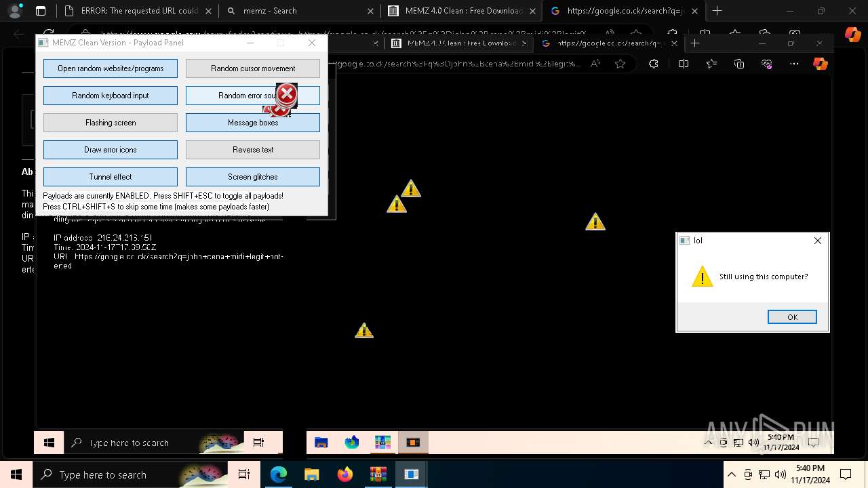Open WinRAR from the taskbar
Viewport: 868px width, 488px height.
tap(378, 474)
